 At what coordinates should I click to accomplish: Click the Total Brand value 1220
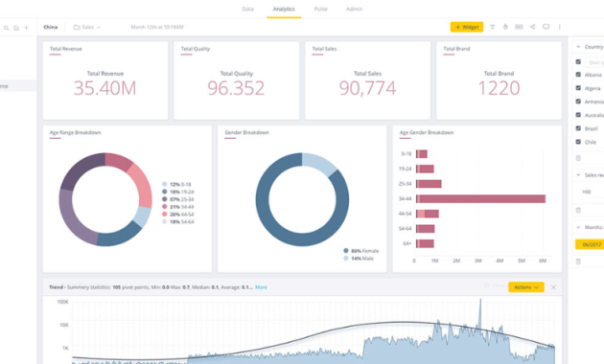click(499, 88)
